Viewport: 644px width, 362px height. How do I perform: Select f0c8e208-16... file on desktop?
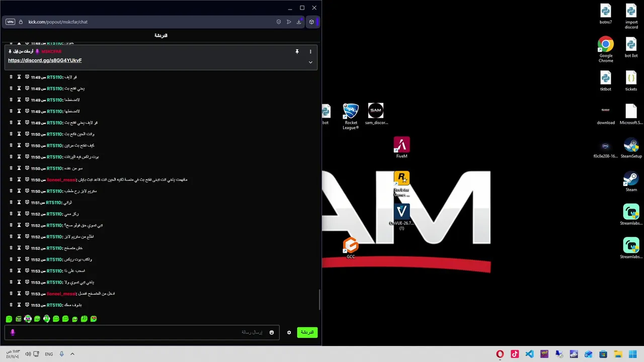click(606, 149)
